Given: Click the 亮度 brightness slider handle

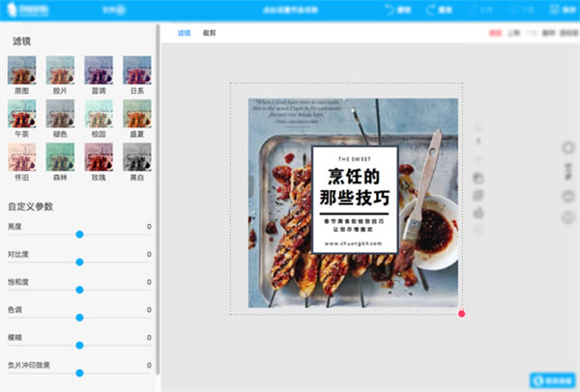Looking at the screenshot, I should pyautogui.click(x=79, y=235).
